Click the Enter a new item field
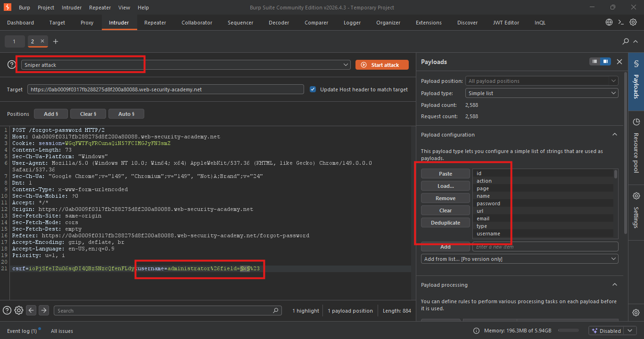This screenshot has width=644, height=339. coord(545,247)
